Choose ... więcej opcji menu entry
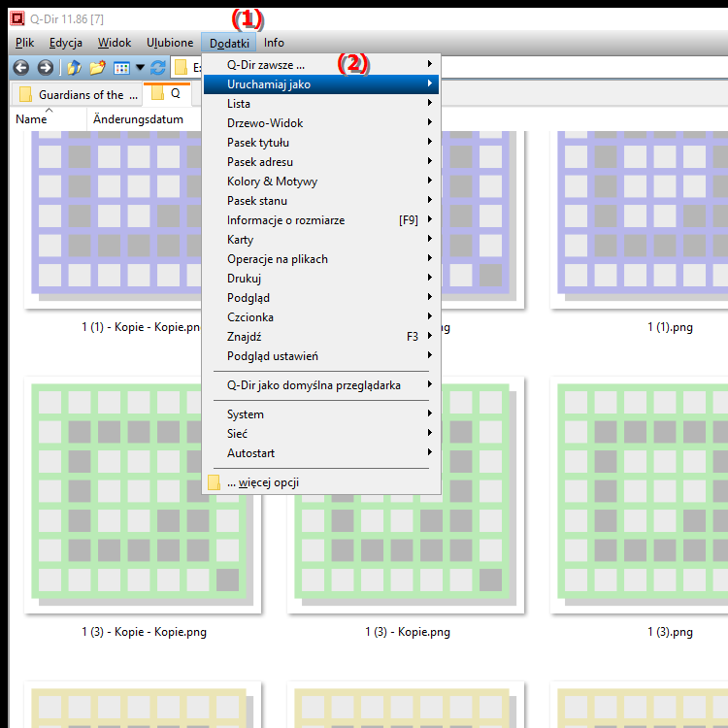The height and width of the screenshot is (728, 728). click(321, 482)
